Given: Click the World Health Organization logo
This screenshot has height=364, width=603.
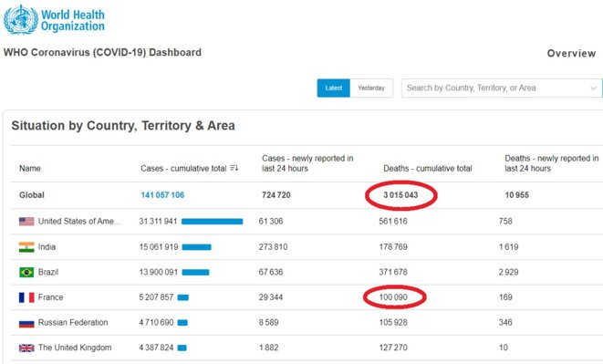Looking at the screenshot, I should [54, 20].
